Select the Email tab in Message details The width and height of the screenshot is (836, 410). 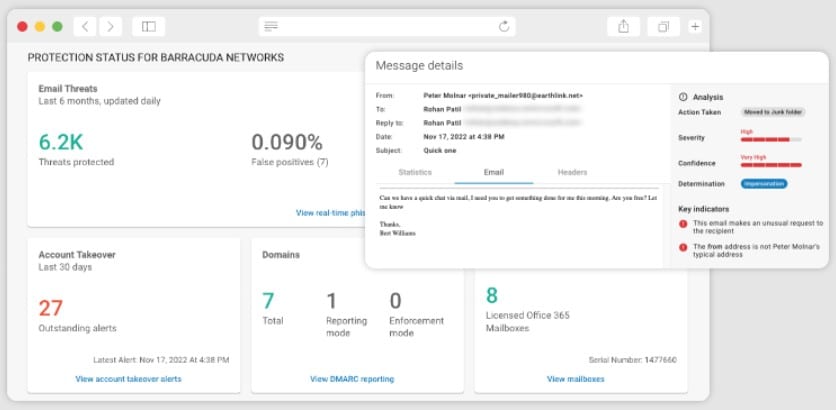[x=494, y=172]
